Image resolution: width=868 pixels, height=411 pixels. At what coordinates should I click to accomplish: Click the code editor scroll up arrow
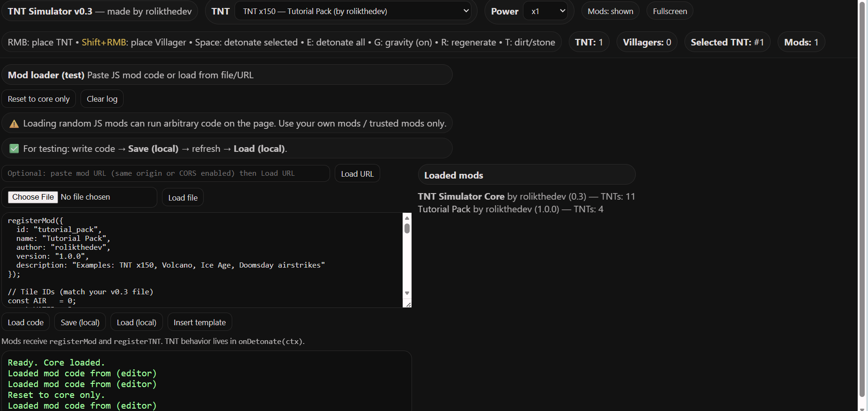coord(407,218)
